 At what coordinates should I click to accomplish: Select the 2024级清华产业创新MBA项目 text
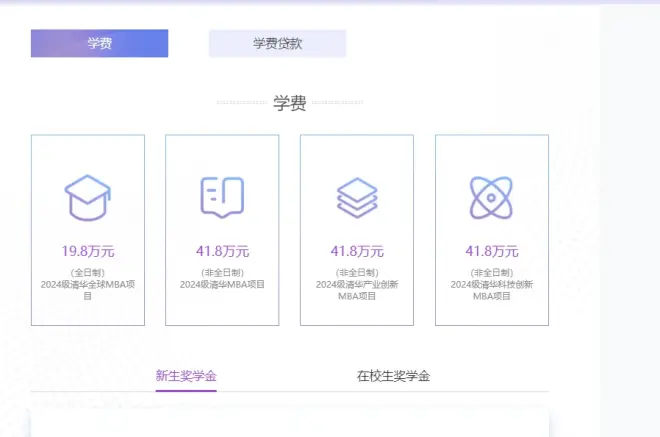click(x=357, y=290)
